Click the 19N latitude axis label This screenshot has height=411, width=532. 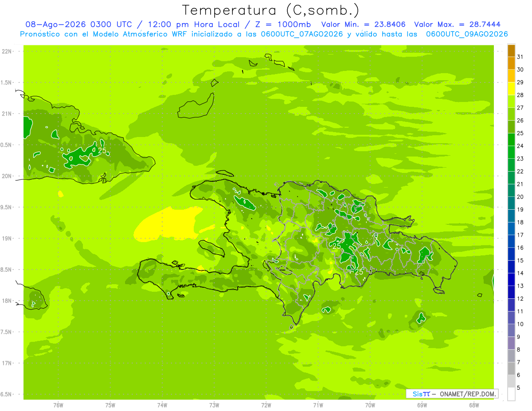[7, 239]
